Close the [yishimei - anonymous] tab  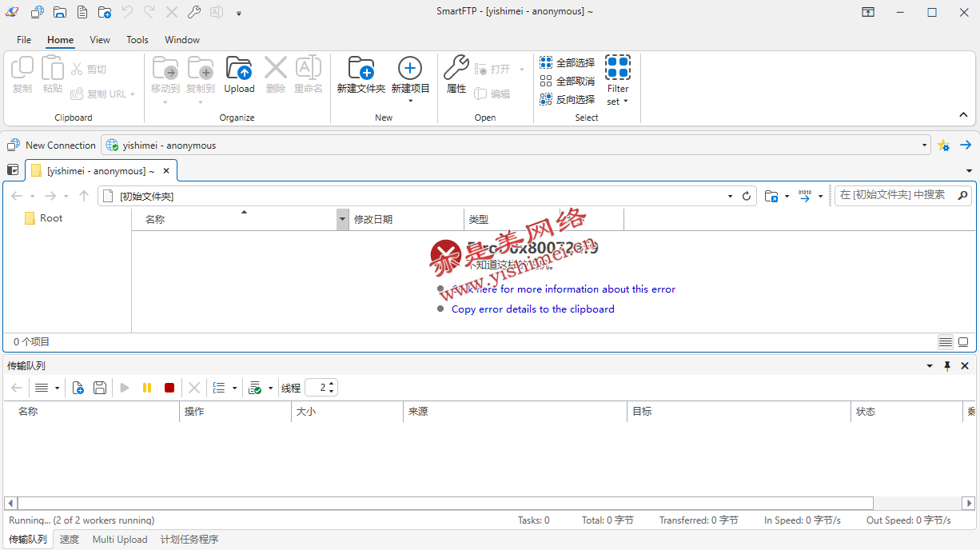(166, 170)
